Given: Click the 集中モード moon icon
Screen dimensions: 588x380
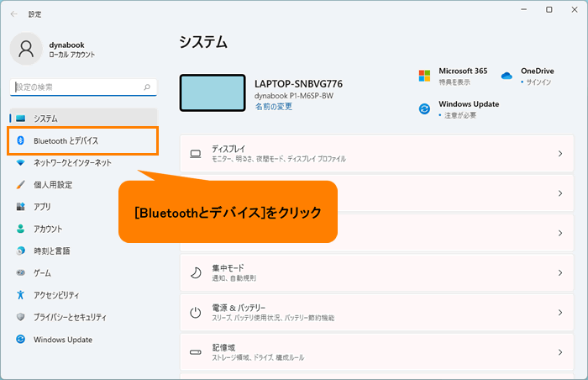Looking at the screenshot, I should pos(196,272).
